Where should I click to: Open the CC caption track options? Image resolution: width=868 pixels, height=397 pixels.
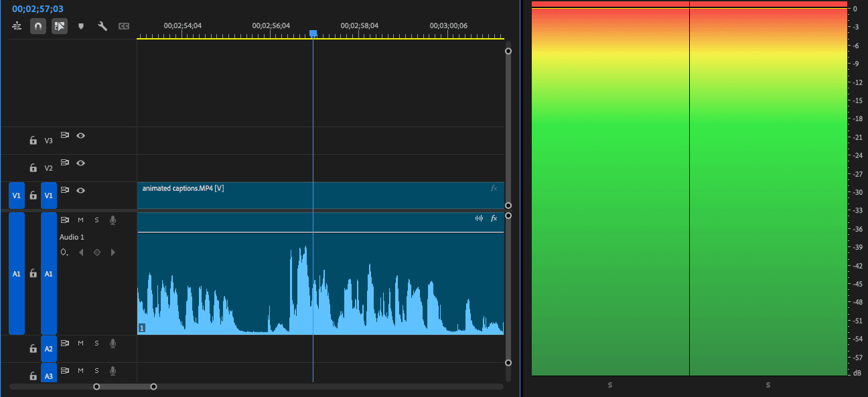(124, 26)
